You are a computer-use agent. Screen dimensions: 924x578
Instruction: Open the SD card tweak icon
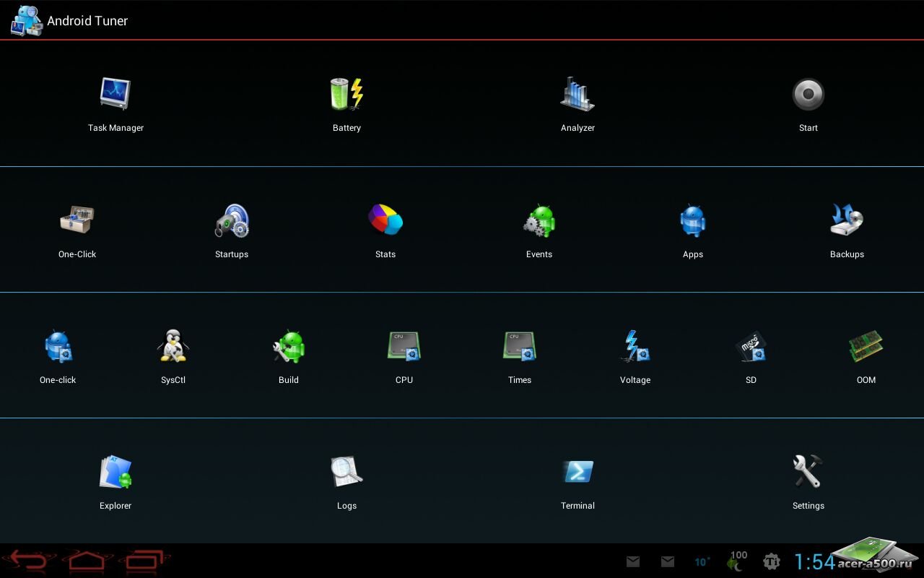point(751,347)
